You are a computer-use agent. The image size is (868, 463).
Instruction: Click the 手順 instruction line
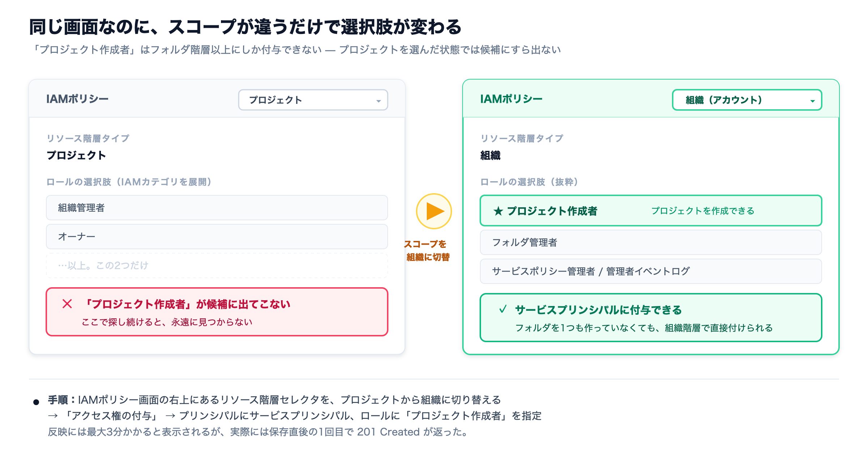pos(275,400)
